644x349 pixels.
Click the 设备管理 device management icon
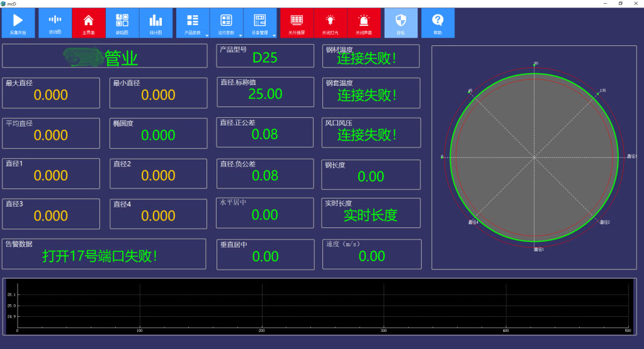[x=259, y=21]
